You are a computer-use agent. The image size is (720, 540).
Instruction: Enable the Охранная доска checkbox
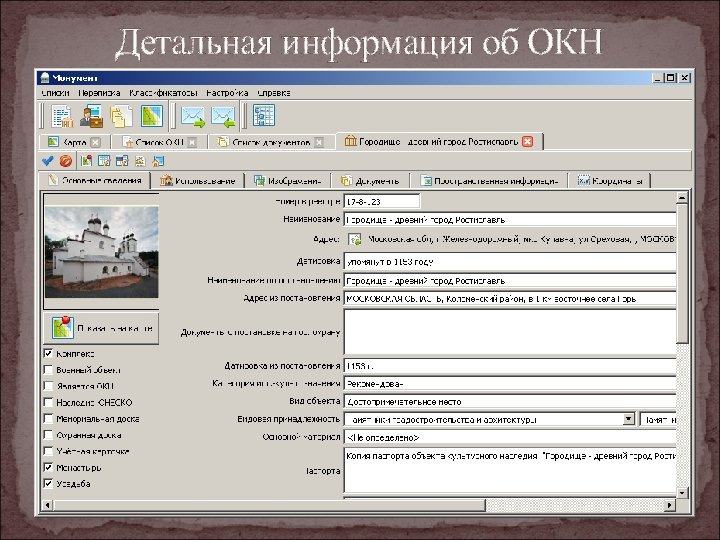click(48, 435)
